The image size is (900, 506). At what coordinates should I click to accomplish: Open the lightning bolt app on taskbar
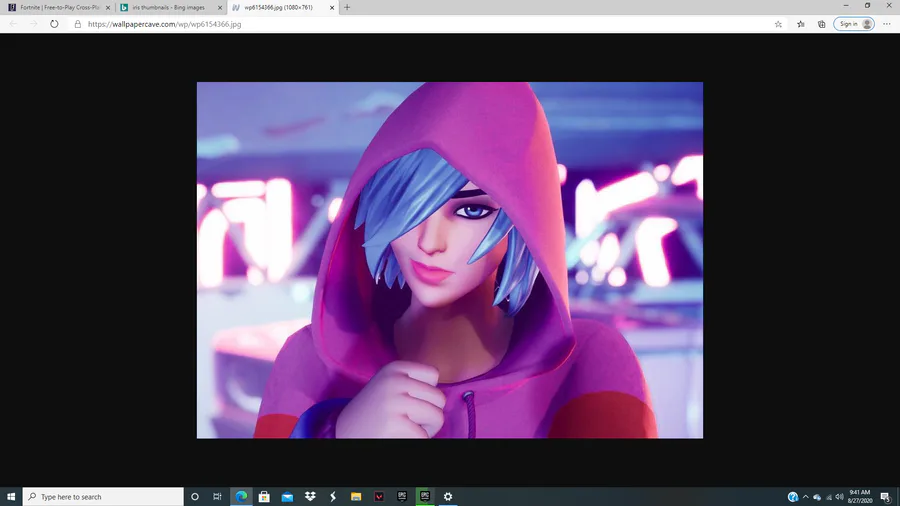(x=333, y=496)
